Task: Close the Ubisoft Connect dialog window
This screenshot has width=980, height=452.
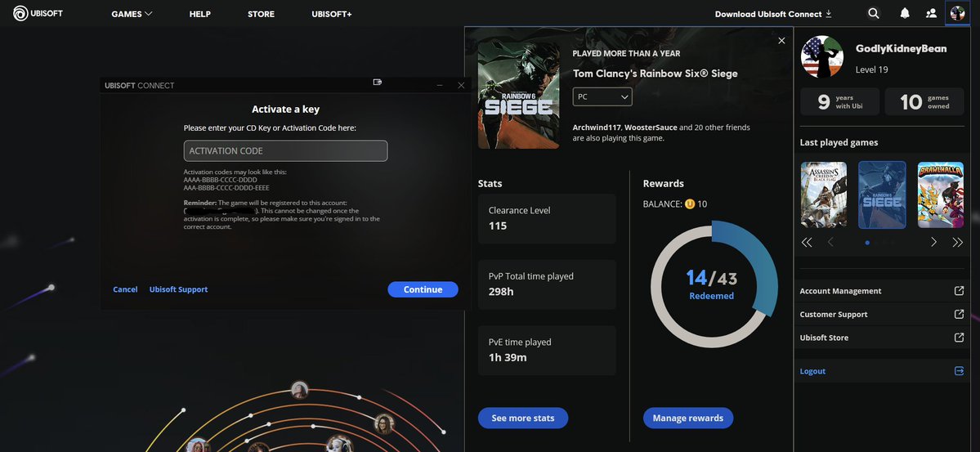Action: [x=461, y=85]
